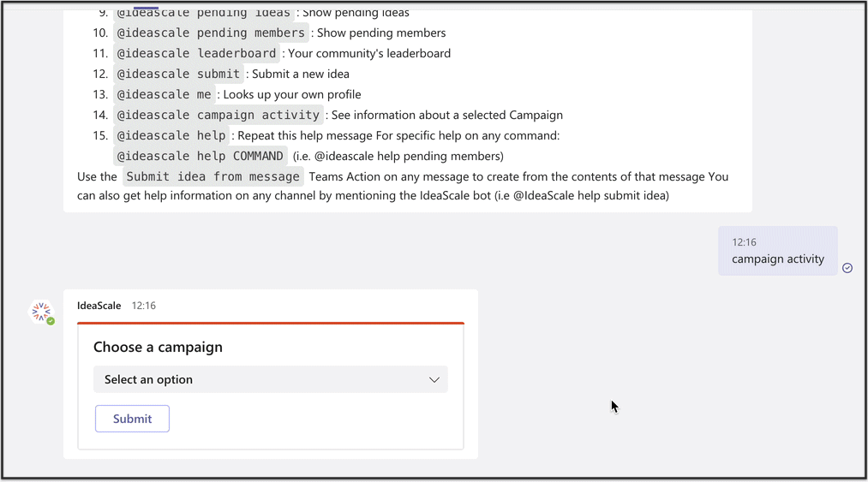Click the Submit idea from message text
868x482 pixels.
click(x=213, y=176)
